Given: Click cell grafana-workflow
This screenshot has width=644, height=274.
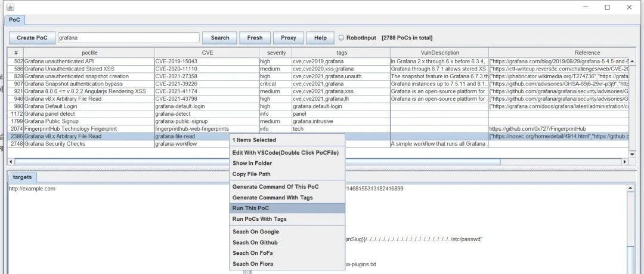Looking at the screenshot, I should [192, 144].
